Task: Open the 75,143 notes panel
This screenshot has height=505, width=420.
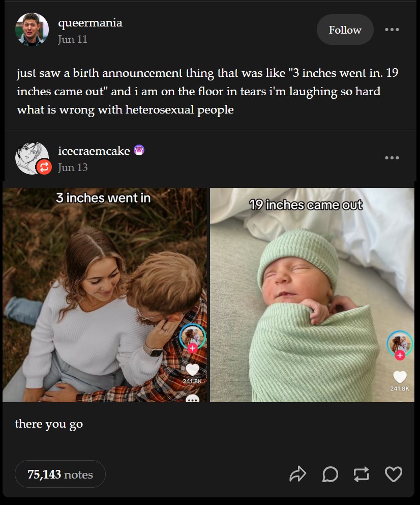Action: [x=60, y=474]
